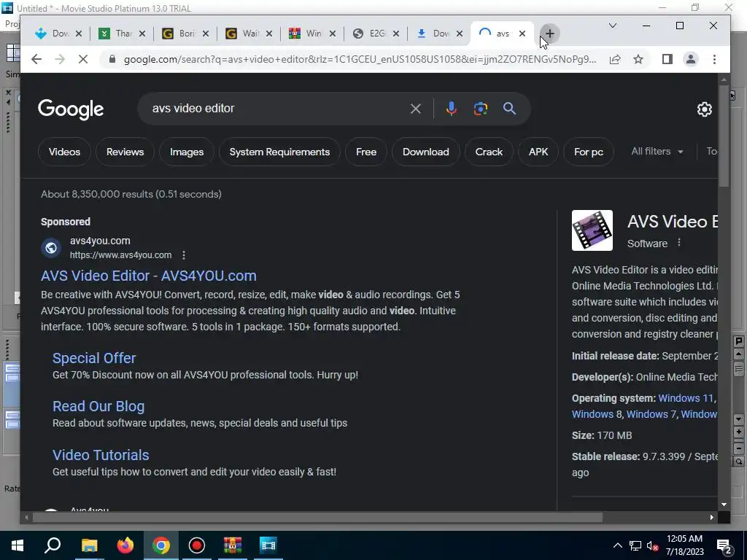Open the screen recorder taskbar icon
Screen dimensions: 747x560
(196, 545)
